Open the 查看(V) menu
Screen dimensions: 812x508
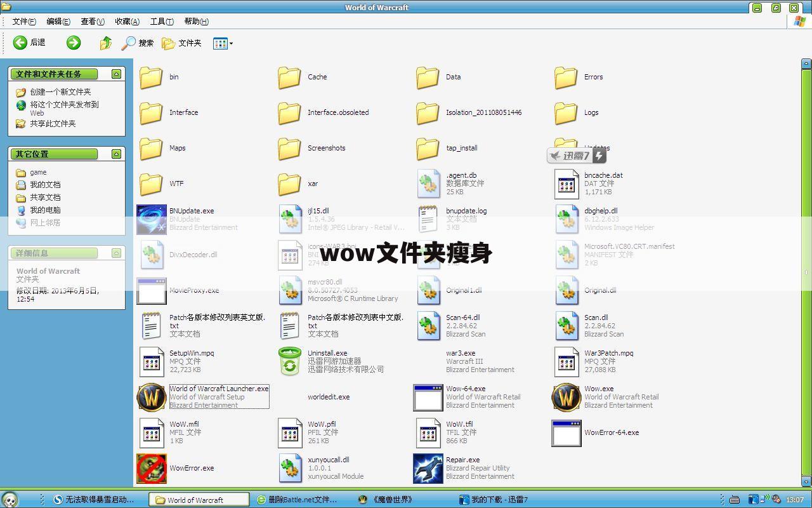[93, 21]
